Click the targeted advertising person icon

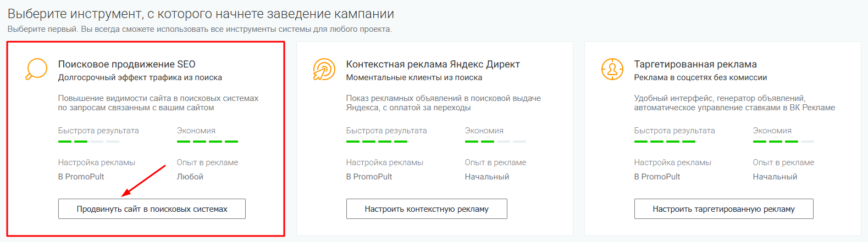pyautogui.click(x=612, y=69)
